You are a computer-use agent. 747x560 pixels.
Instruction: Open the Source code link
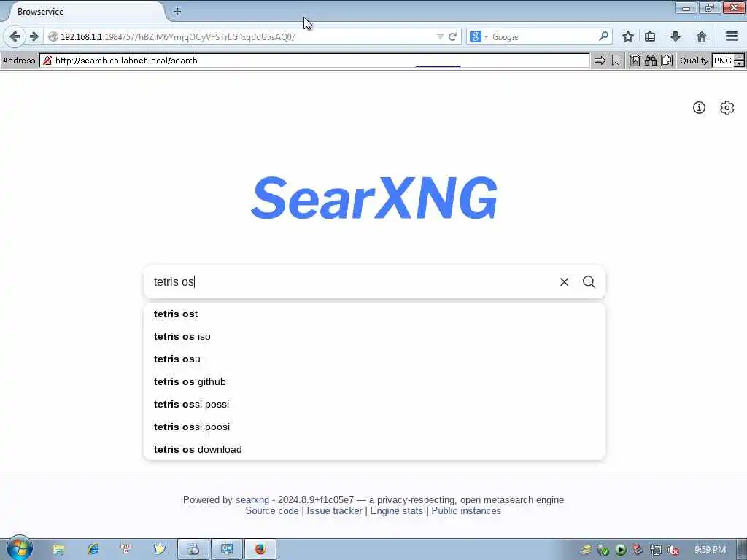tap(271, 511)
